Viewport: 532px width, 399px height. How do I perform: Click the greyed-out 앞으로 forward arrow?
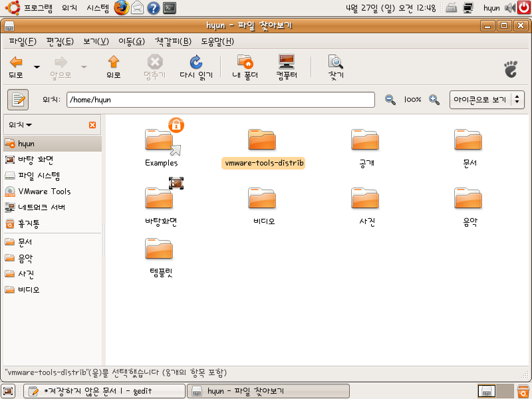[61, 67]
